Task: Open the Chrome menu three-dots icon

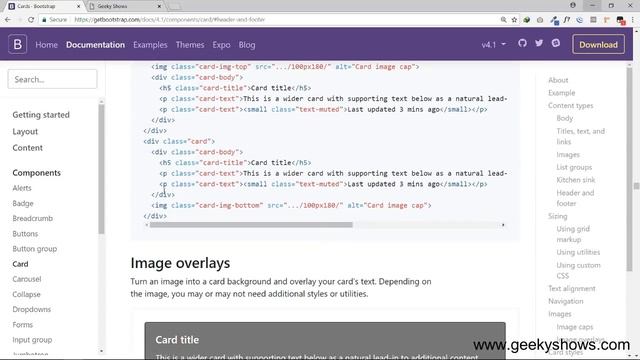Action: click(x=633, y=20)
